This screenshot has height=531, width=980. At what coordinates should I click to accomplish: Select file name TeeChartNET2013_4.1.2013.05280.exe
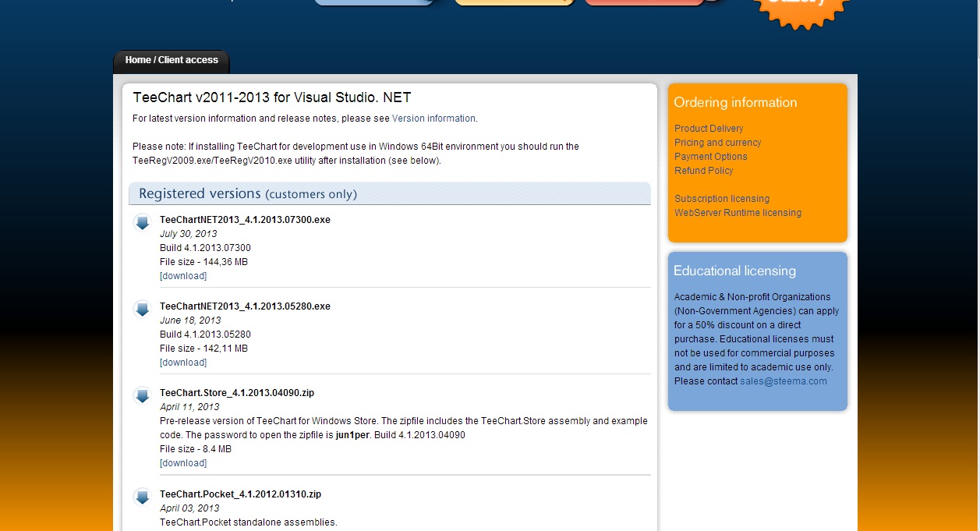[245, 306]
